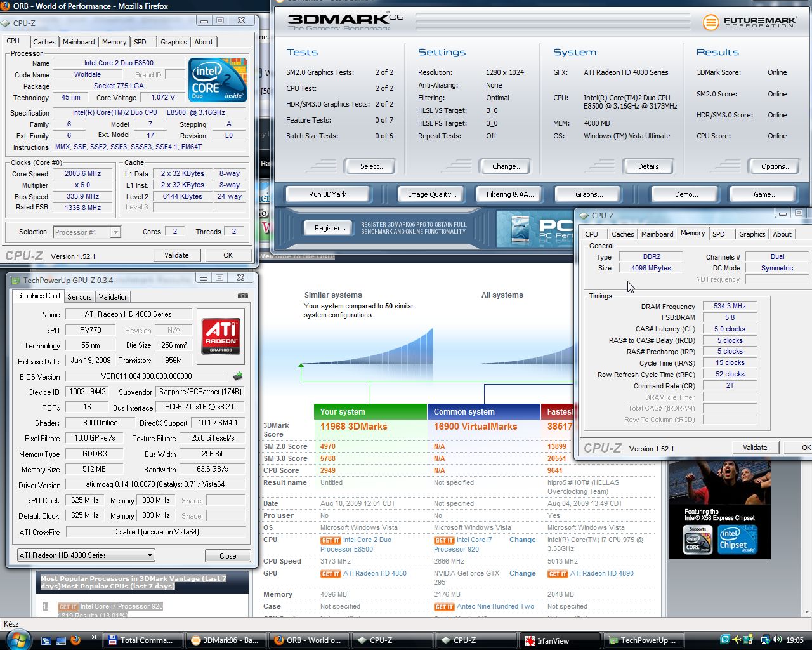Click the Graphs... button
Image resolution: width=812 pixels, height=650 pixels.
tap(589, 194)
